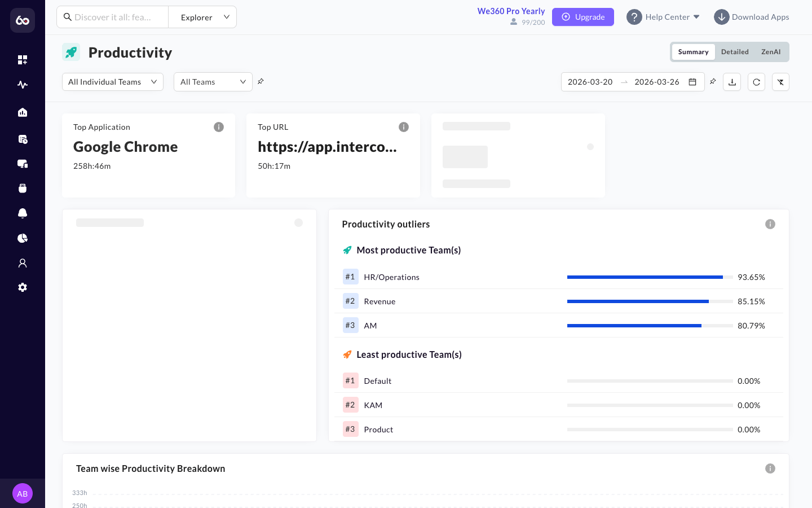Click the HR/Operations productivity progress bar

point(650,277)
